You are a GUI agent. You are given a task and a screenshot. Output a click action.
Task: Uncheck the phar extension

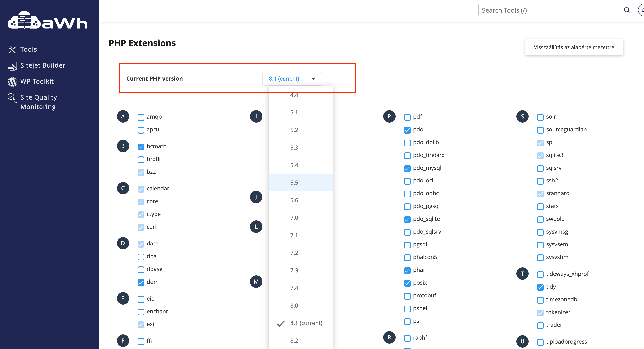407,270
